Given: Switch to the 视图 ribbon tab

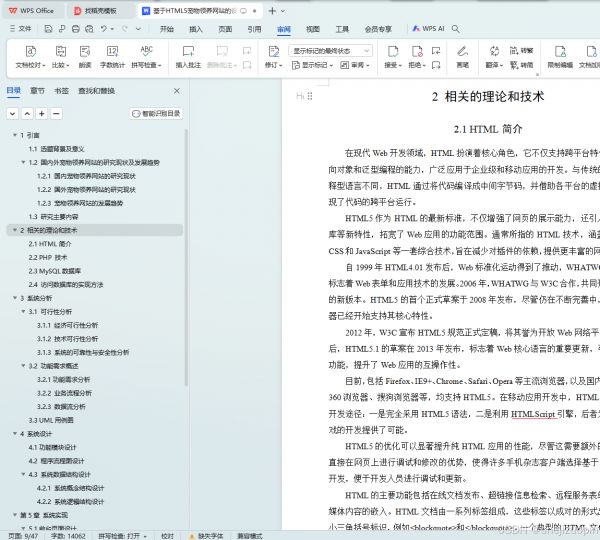Looking at the screenshot, I should [313, 29].
